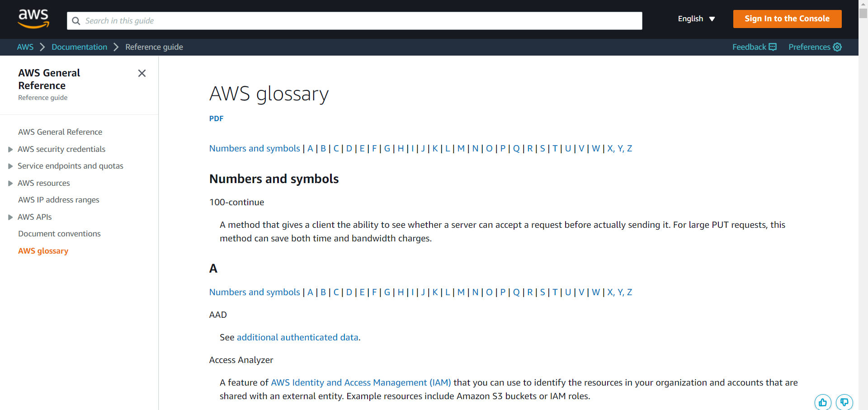This screenshot has height=410, width=868.
Task: Click the thumbs-down icon at bottom right
Action: click(844, 402)
